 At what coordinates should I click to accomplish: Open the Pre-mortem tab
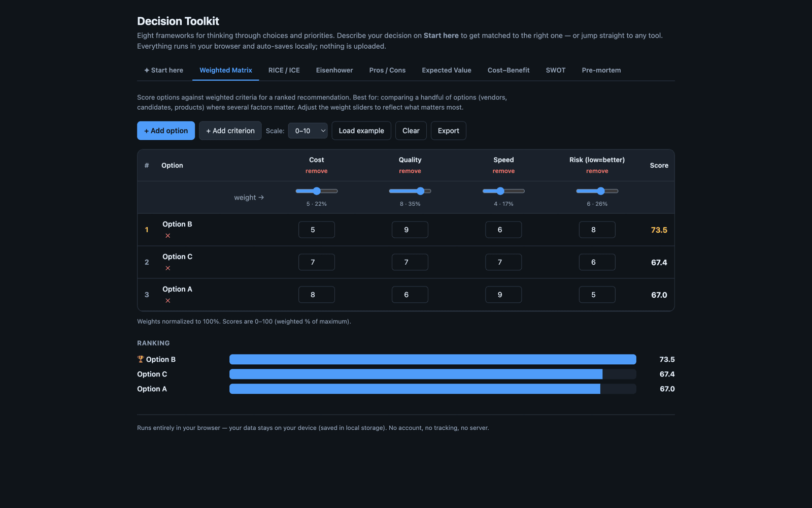601,70
